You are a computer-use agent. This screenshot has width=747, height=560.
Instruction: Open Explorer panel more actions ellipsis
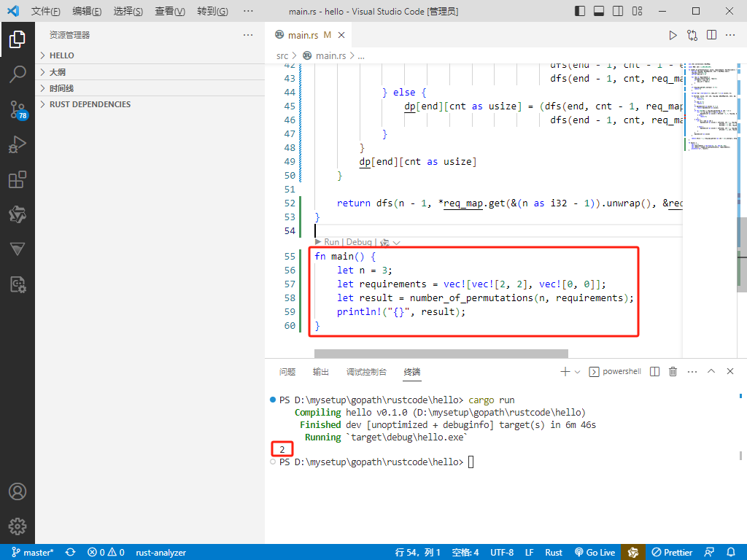[248, 35]
